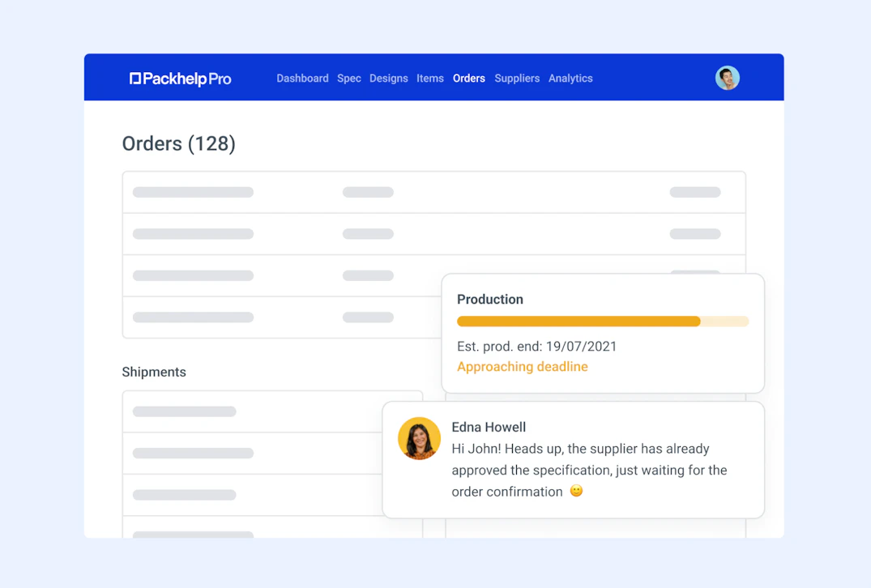Screen dimensions: 871x588
Task: Switch to the Suppliers tab
Action: point(517,79)
